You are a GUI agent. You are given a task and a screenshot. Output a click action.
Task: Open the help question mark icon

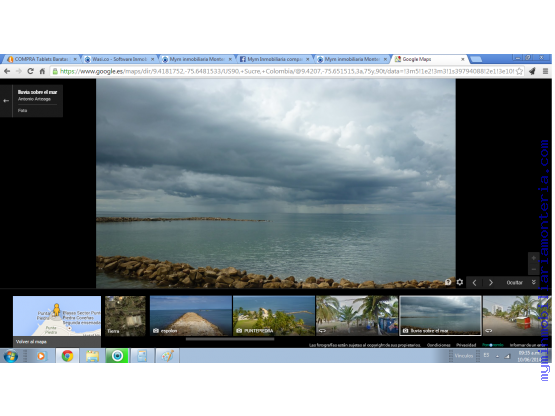coord(448,282)
